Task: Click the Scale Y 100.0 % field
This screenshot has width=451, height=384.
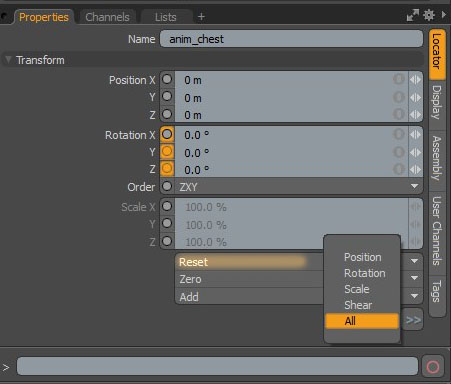Action: click(x=292, y=225)
